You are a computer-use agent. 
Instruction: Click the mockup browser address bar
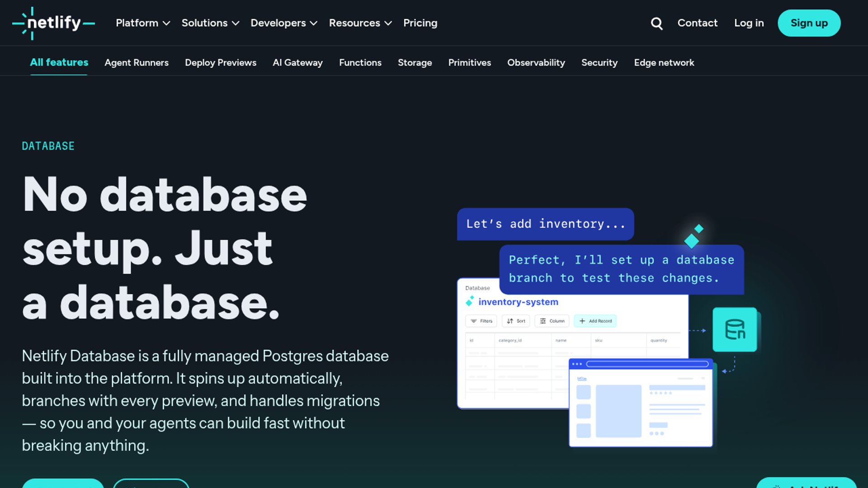pos(647,364)
